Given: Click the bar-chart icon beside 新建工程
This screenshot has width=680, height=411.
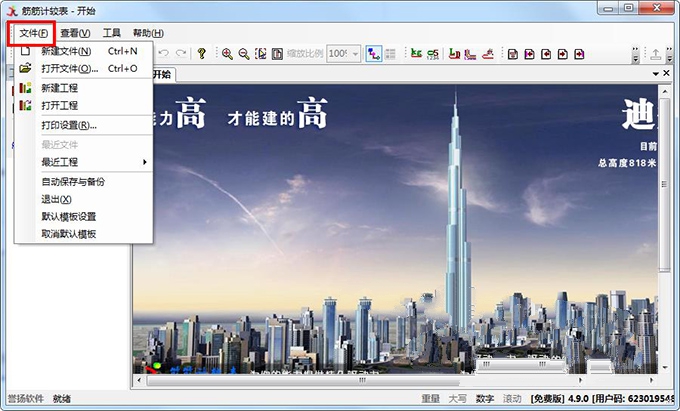Looking at the screenshot, I should [x=25, y=88].
